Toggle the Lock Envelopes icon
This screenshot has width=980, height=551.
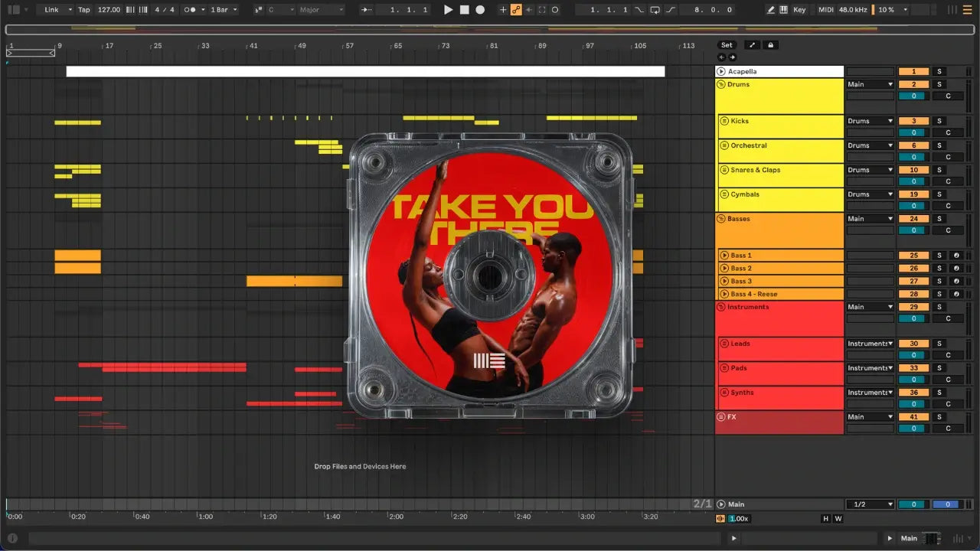771,45
